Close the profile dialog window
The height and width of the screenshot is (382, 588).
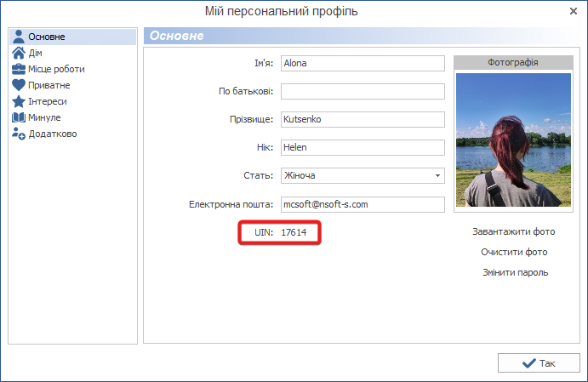574,11
